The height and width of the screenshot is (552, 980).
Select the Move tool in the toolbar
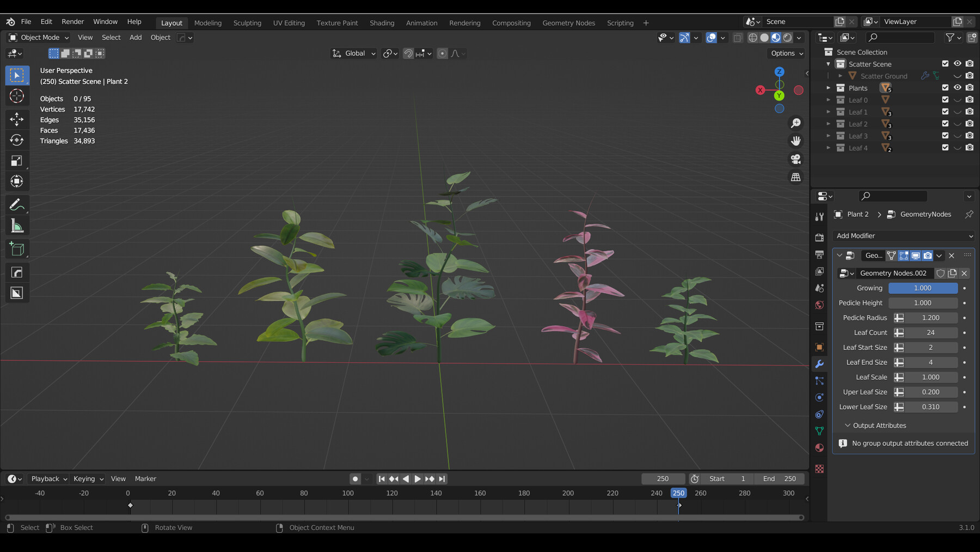[x=17, y=119]
